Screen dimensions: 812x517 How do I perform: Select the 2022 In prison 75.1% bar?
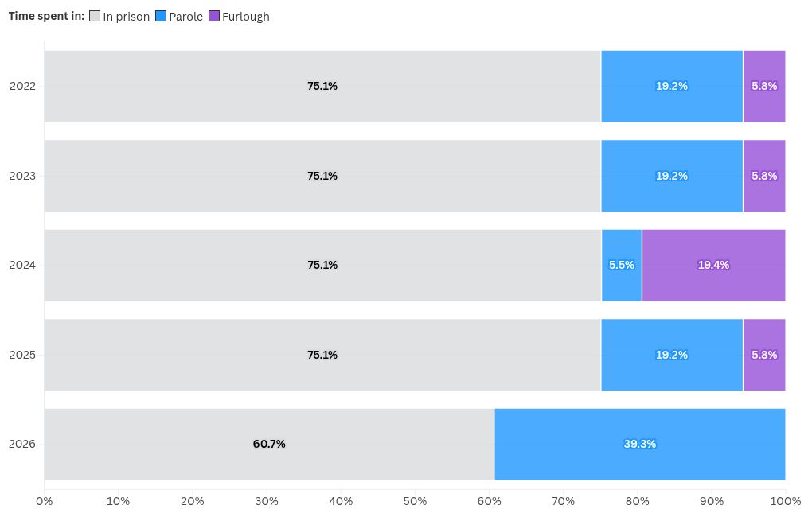(x=322, y=87)
